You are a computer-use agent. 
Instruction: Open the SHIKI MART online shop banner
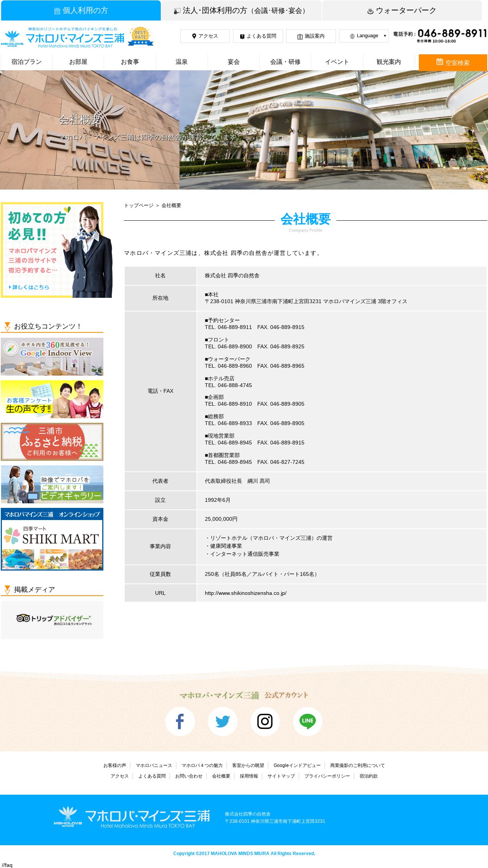[52, 539]
